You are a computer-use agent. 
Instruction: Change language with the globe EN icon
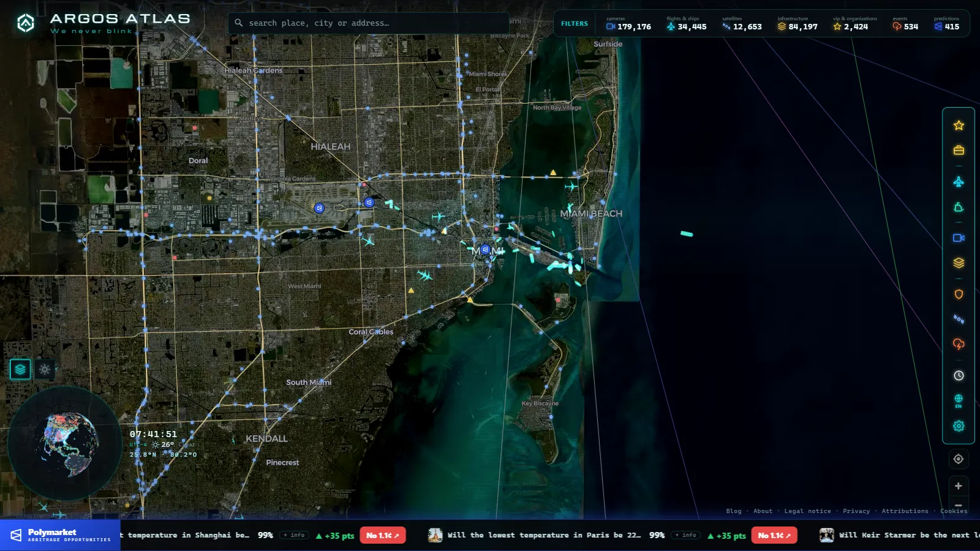point(959,401)
